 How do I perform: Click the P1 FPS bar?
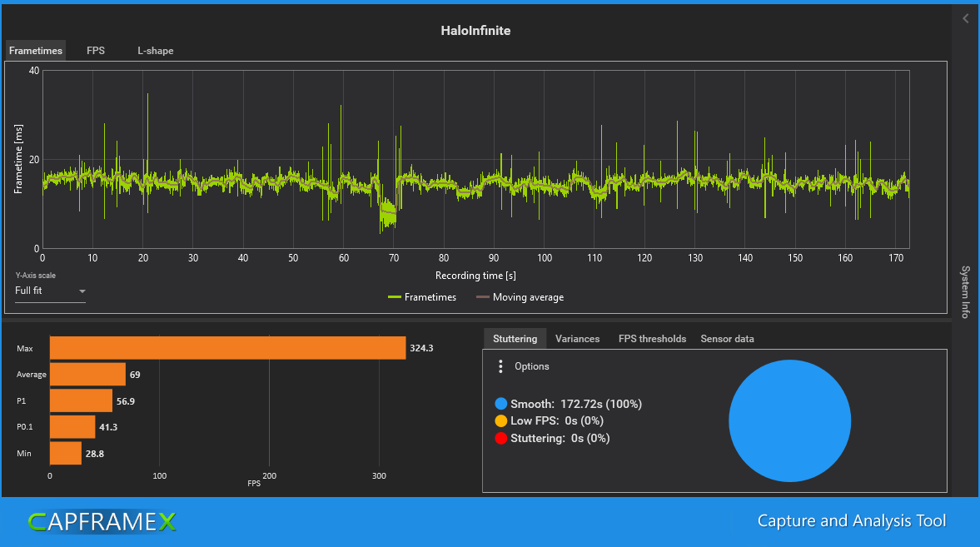click(82, 400)
